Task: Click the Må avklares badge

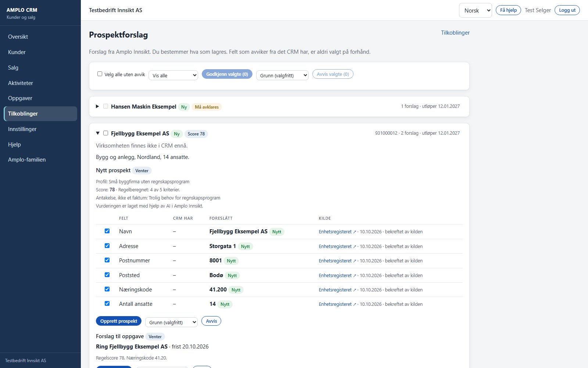Action: coord(207,107)
